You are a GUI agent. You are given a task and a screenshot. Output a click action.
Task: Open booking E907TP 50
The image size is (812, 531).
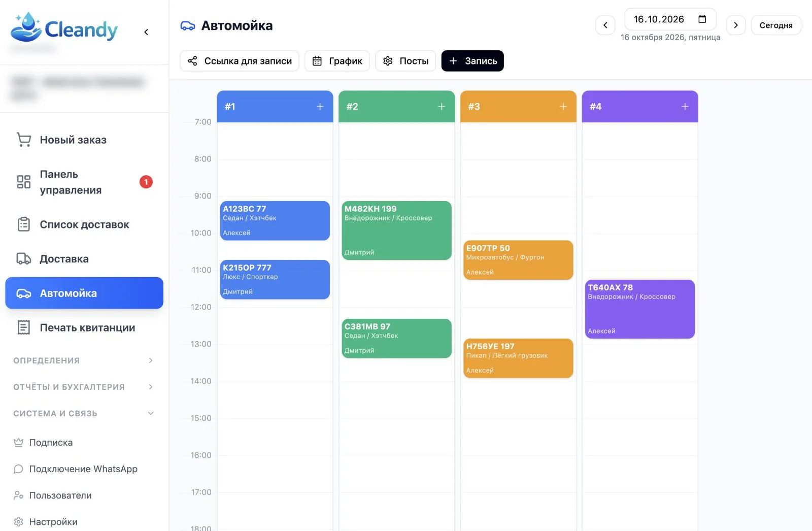click(x=518, y=260)
